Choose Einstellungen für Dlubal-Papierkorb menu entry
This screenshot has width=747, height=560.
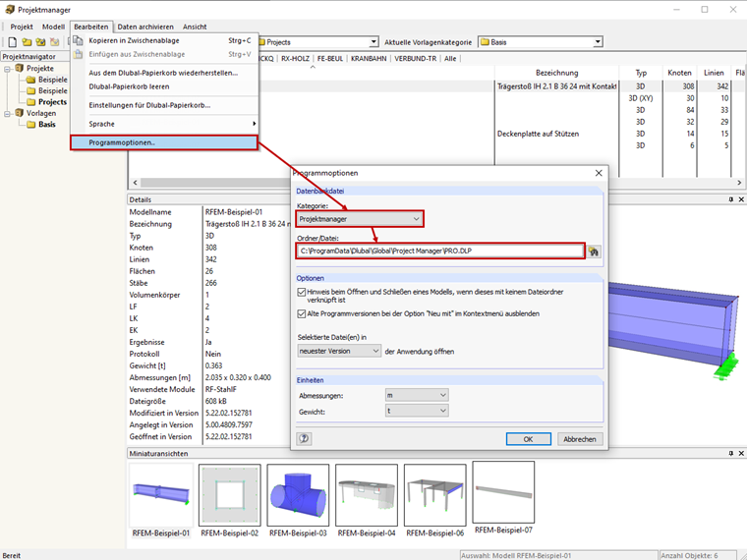[x=164, y=105]
